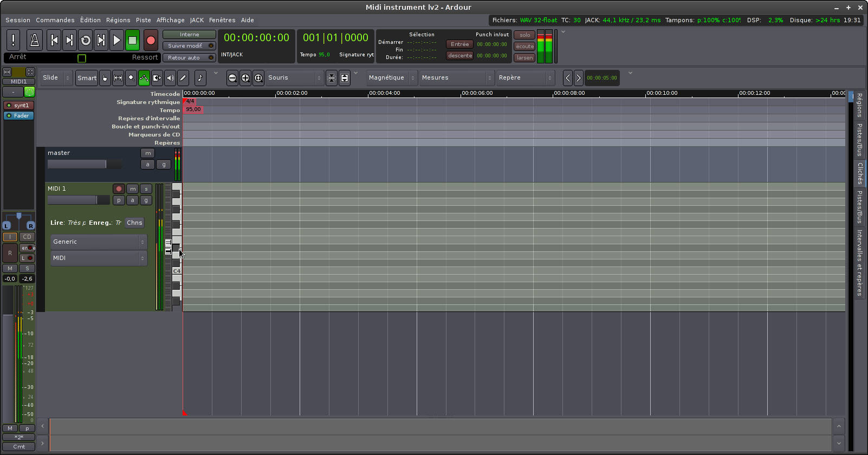868x455 pixels.
Task: Click the Smart mode button
Action: tap(87, 78)
